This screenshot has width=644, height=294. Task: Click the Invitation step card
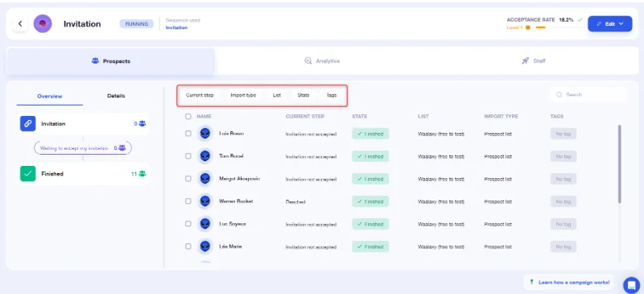pyautogui.click(x=83, y=123)
